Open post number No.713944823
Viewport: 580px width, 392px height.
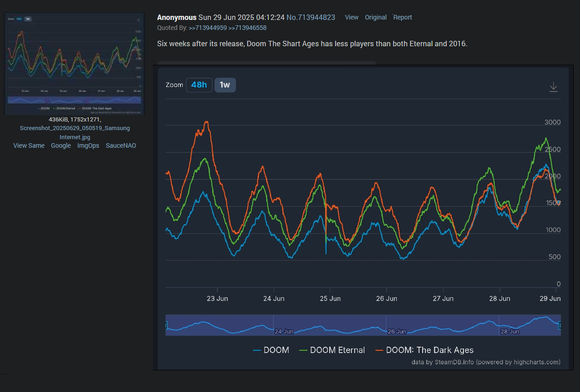(311, 17)
